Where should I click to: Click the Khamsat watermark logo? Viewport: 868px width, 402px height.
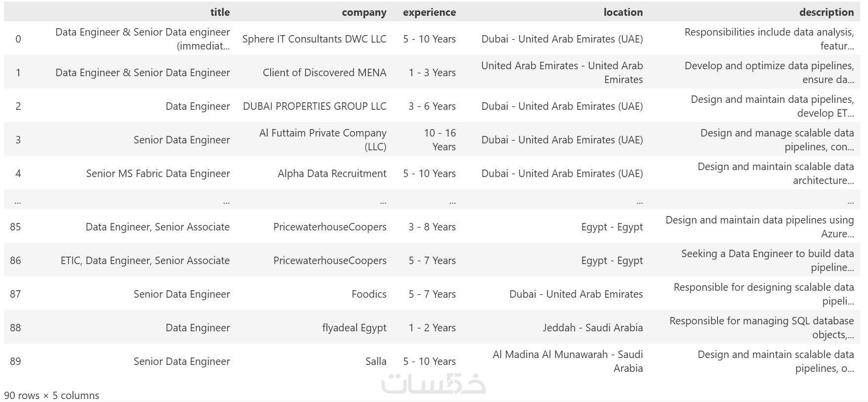434,383
